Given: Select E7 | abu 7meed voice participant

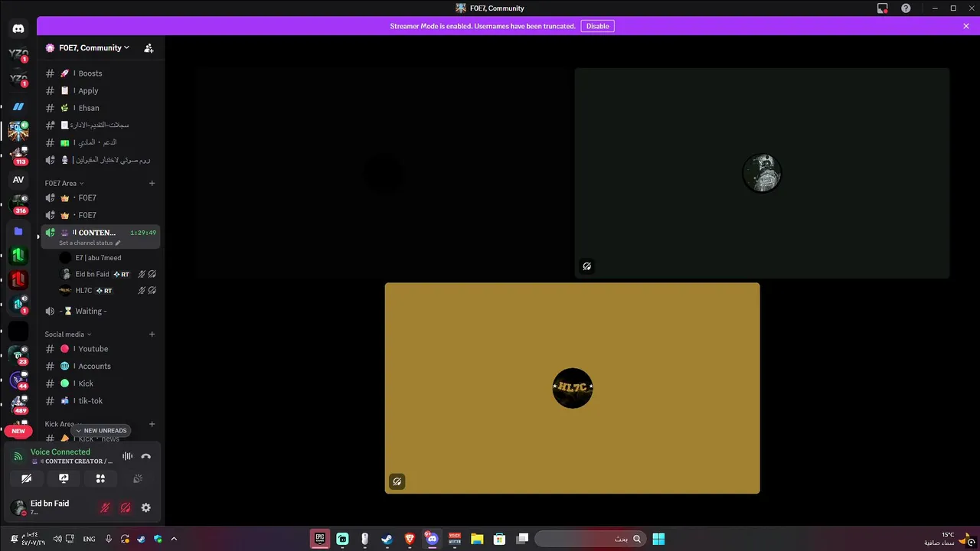Looking at the screenshot, I should tap(107, 258).
